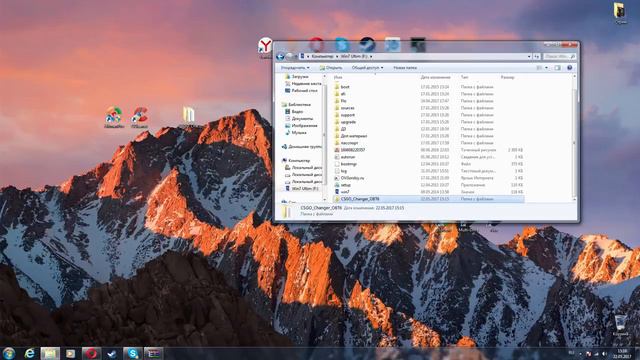Image resolution: width=640 pixels, height=360 pixels.
Task: Select Недавние места in the navigation pane
Action: point(303,84)
